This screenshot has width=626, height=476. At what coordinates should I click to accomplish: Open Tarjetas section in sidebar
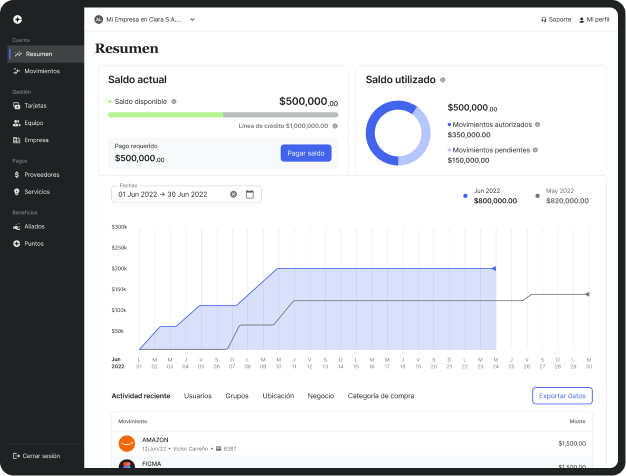tap(35, 105)
